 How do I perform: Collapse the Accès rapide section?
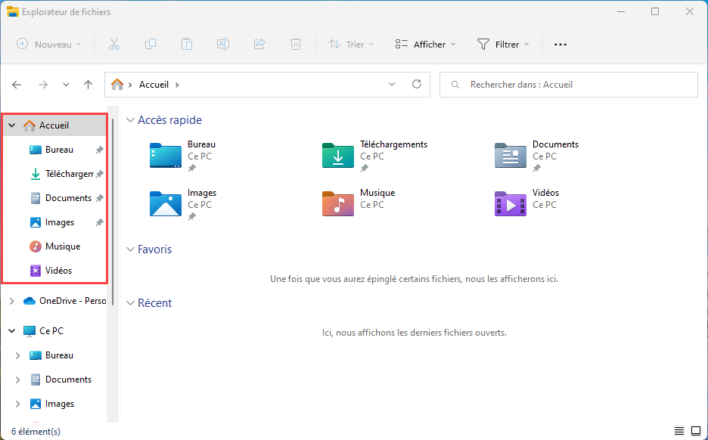pos(127,120)
